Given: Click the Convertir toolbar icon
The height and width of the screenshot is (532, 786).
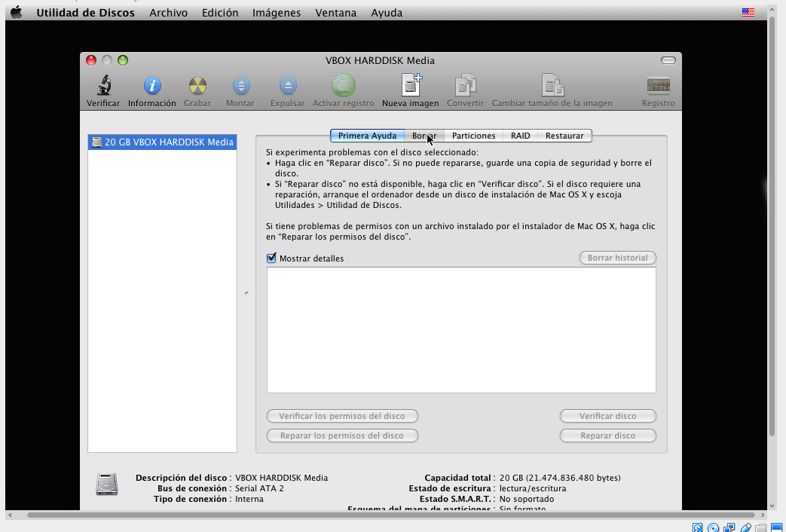Looking at the screenshot, I should pos(465,85).
